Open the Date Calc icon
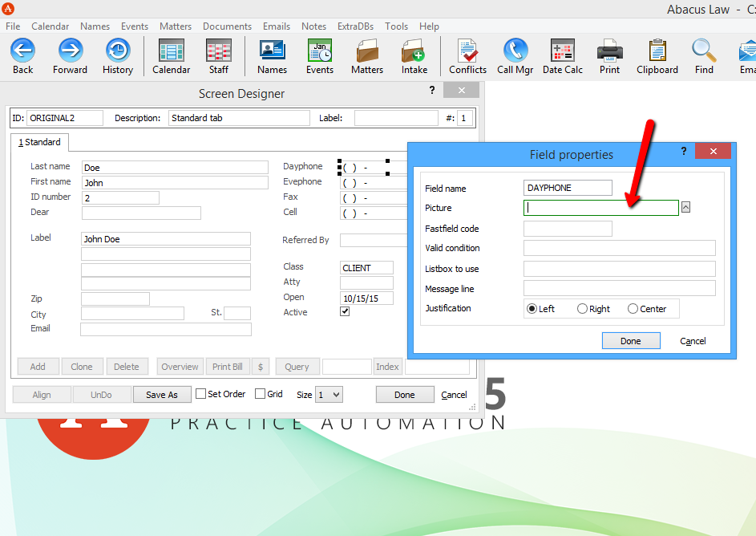Screen dimensions: 756x536 (563, 51)
